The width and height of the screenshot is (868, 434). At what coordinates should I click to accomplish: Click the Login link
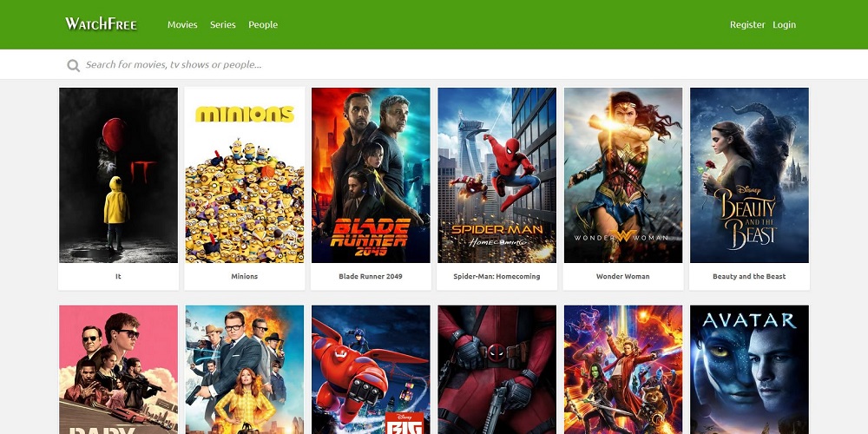tap(785, 25)
